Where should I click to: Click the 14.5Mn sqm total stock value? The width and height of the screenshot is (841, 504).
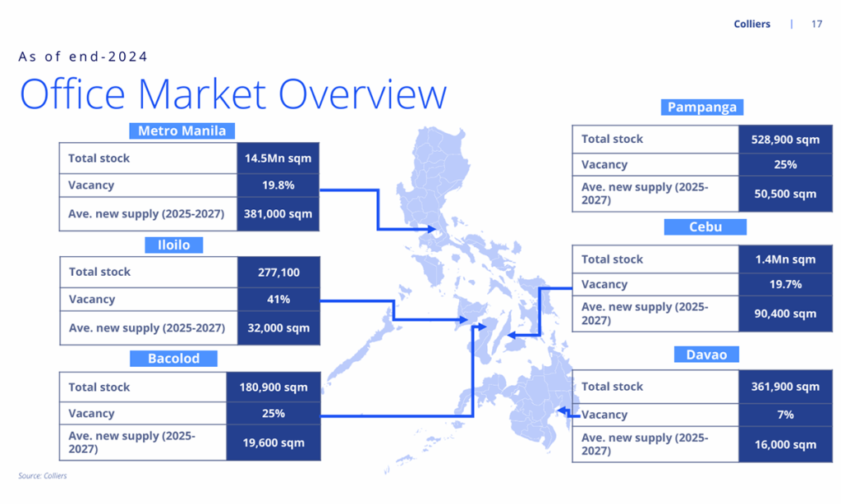pyautogui.click(x=278, y=158)
